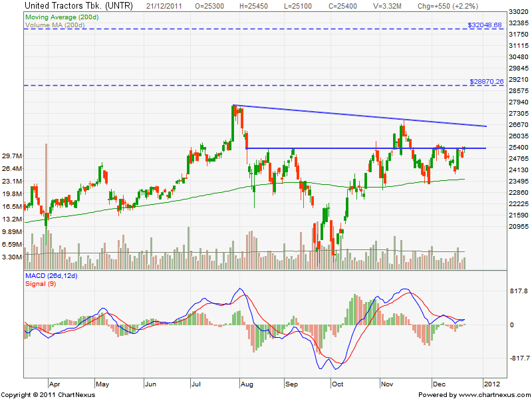Select the 2012 marker on time axis
This screenshot has width=532, height=399.
(x=490, y=384)
